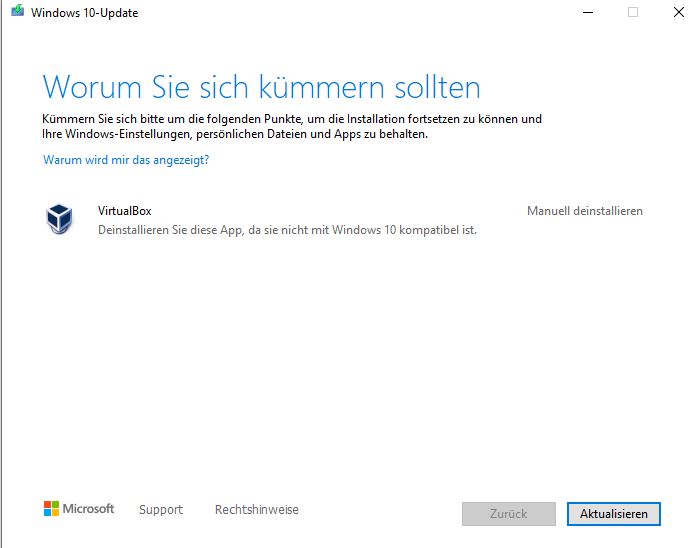Image resolution: width=695 pixels, height=548 pixels.
Task: Click 'Manuell deinstallieren' for VirtualBox
Action: pyautogui.click(x=585, y=211)
